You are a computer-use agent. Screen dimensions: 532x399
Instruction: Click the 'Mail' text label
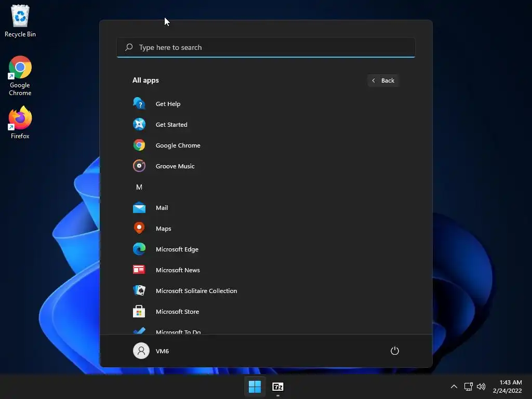point(162,208)
